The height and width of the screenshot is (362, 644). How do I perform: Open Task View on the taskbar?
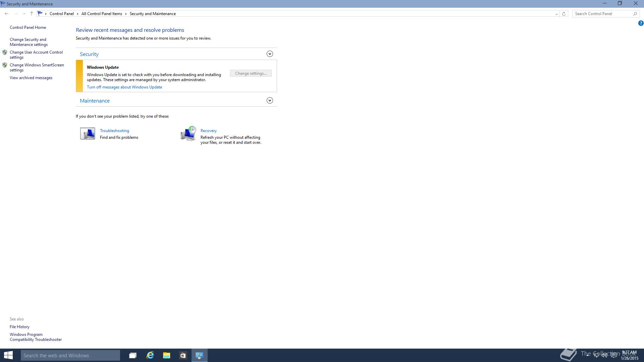[x=133, y=355]
